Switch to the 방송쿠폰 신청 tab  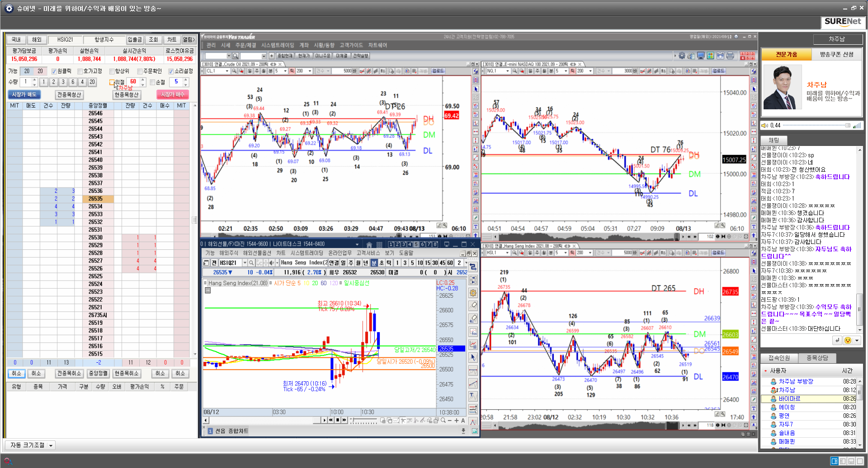pos(836,54)
